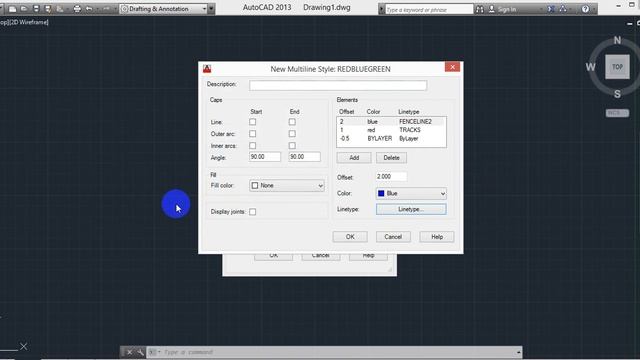640x360 pixels.
Task: Click the keyword or phrase search box
Action: click(x=429, y=9)
